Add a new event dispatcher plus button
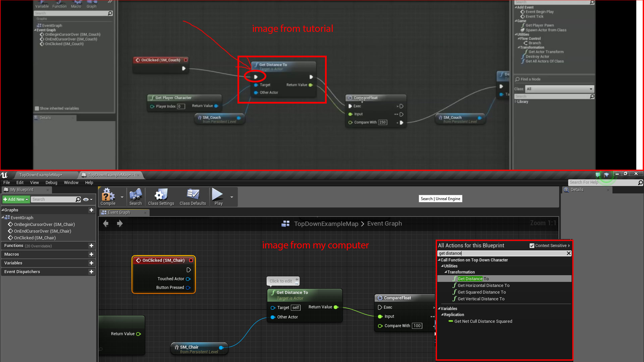 91,272
